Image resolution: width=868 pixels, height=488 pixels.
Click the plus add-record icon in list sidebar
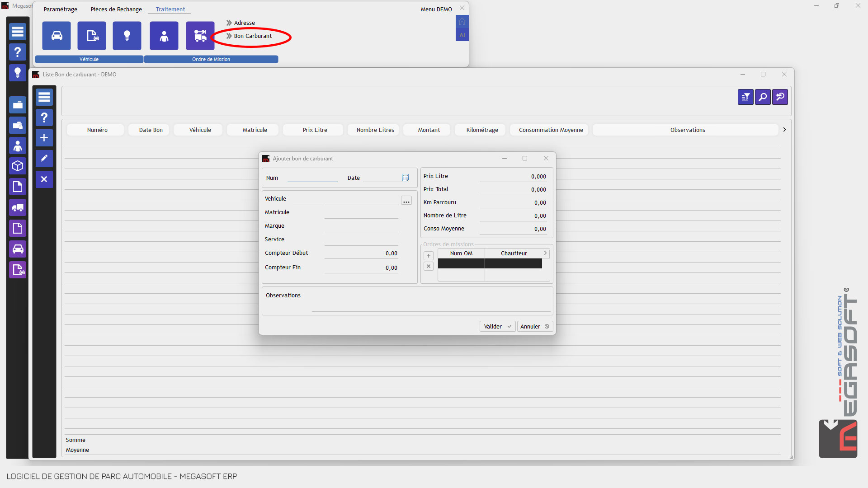[x=44, y=138]
